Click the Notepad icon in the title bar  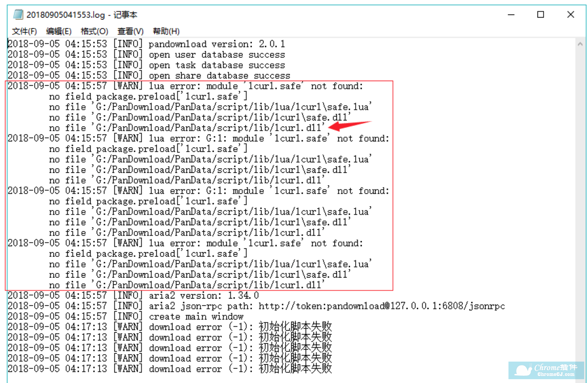coord(18,15)
